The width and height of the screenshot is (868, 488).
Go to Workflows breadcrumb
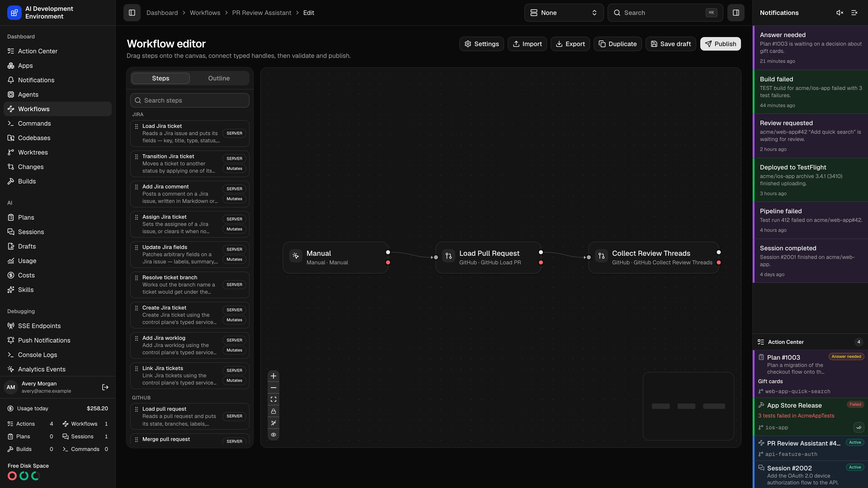click(205, 13)
